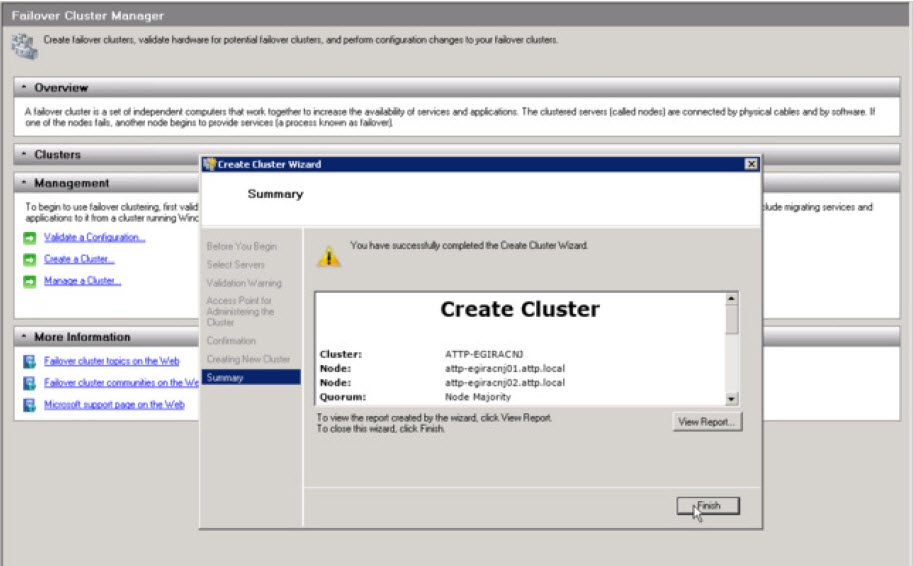Click the green arrow icon beside Create a Cluster
The image size is (913, 566).
[30, 260]
